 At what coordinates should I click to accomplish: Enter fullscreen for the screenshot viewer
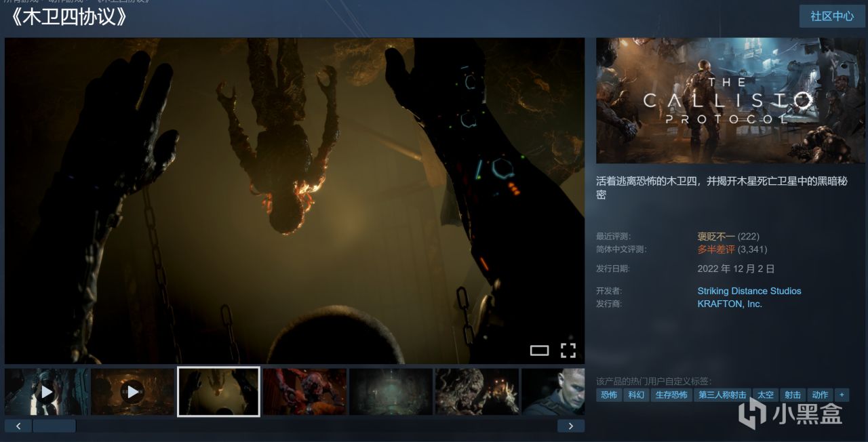point(568,350)
